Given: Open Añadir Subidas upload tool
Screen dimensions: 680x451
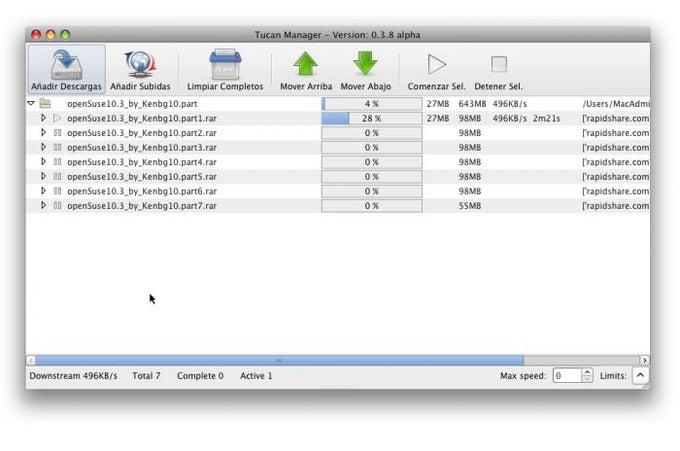Looking at the screenshot, I should [x=140, y=69].
